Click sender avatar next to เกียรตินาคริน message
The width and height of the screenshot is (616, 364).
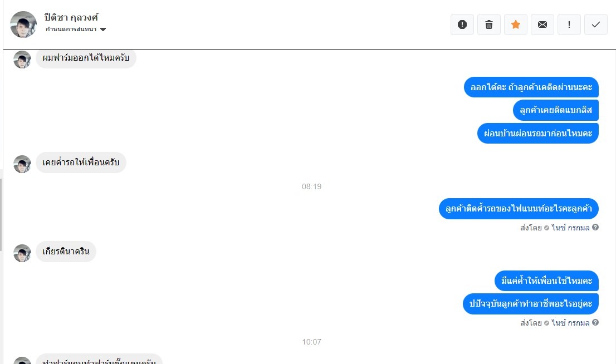coord(22,253)
